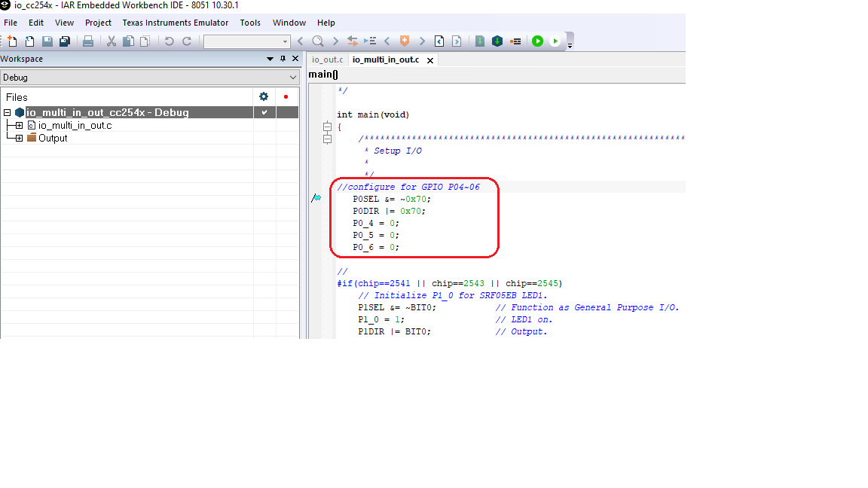Start Download and Debug with the green toolbar icon

pos(536,41)
